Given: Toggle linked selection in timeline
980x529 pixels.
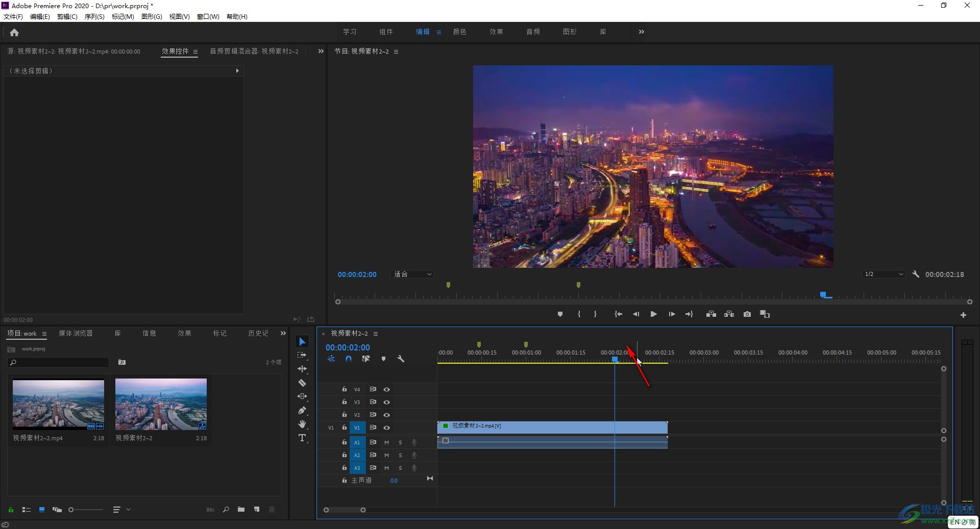Looking at the screenshot, I should pyautogui.click(x=366, y=359).
